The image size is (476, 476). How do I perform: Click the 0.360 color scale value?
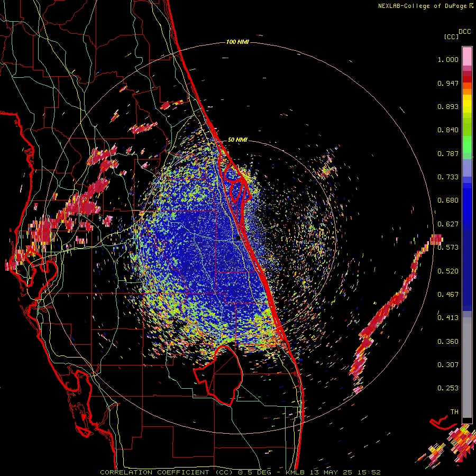[x=448, y=342]
